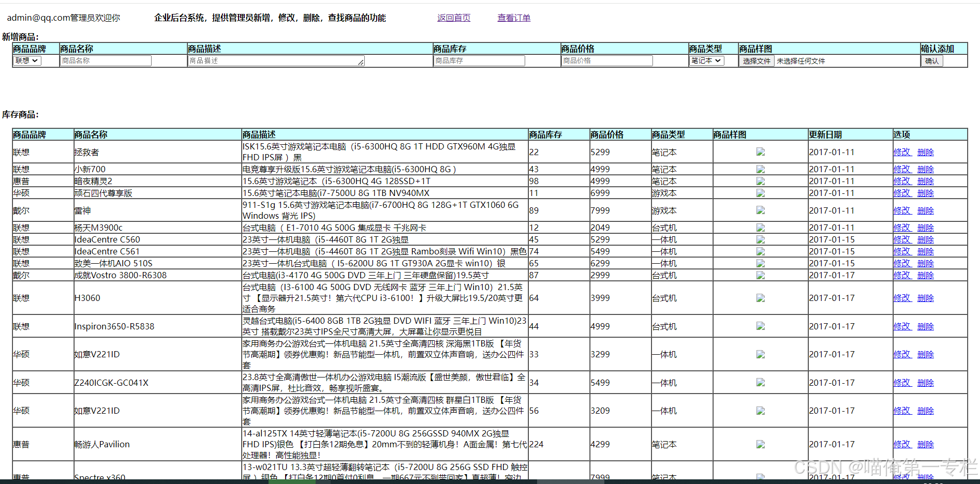Click the sample image icon for IdeaCentre C560
The height and width of the screenshot is (484, 980).
[x=760, y=239]
